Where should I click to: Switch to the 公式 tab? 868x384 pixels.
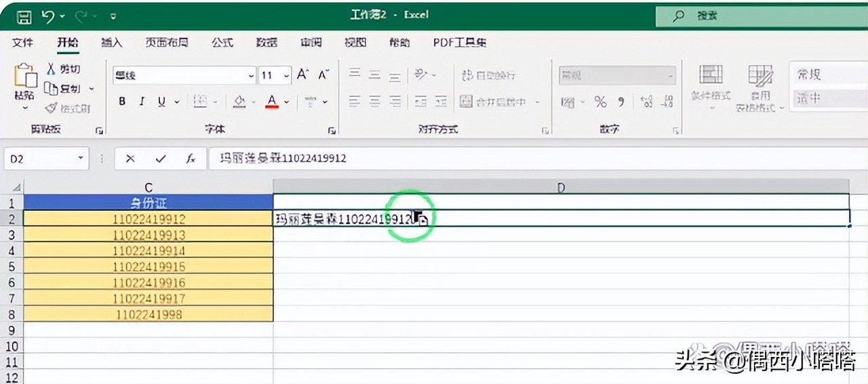click(x=222, y=42)
